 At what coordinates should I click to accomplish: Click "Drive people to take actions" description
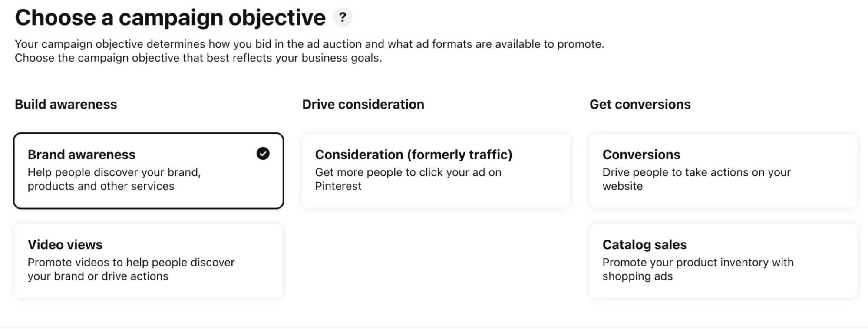click(696, 172)
